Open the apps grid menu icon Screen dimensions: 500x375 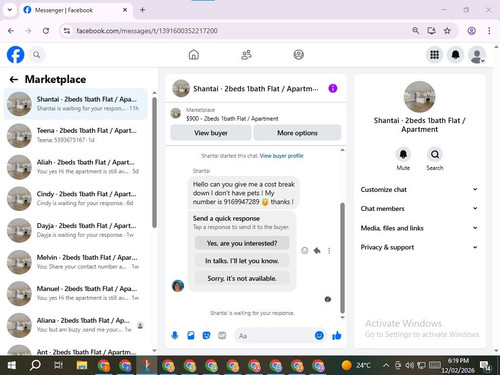(x=434, y=55)
